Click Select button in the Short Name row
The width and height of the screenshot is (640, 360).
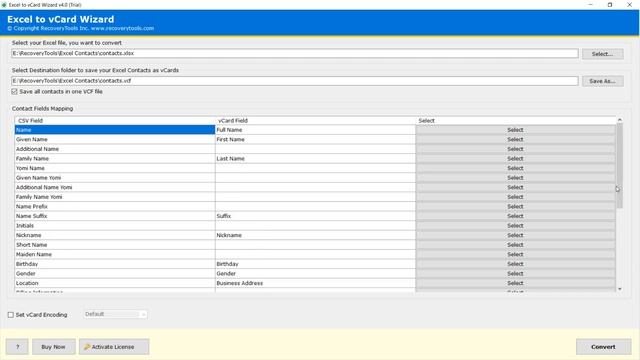point(516,245)
